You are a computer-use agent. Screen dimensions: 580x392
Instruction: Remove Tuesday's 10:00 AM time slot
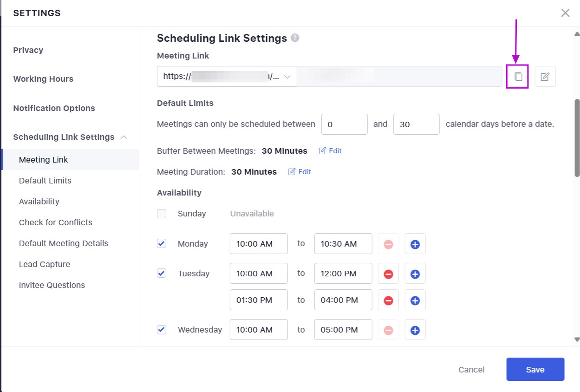[389, 274]
